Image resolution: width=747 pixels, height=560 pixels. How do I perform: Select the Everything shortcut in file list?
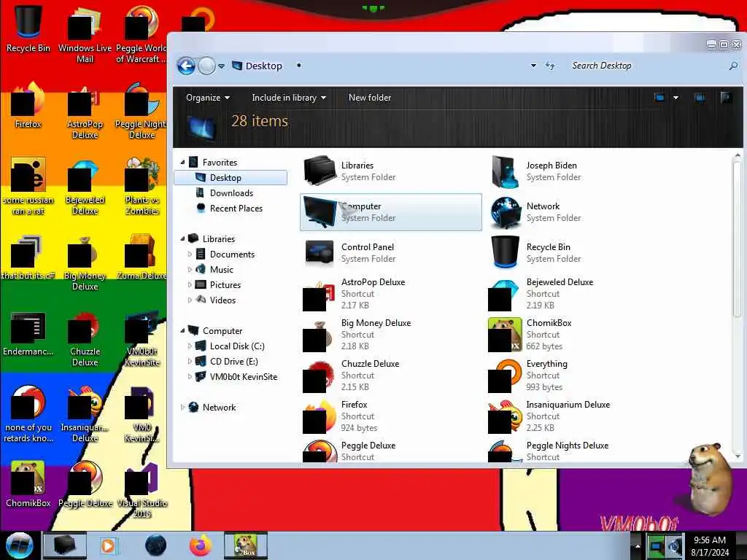point(505,376)
